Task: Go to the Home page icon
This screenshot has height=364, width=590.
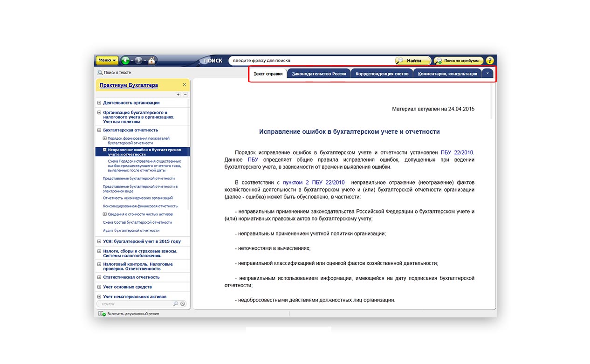Action: [x=152, y=61]
